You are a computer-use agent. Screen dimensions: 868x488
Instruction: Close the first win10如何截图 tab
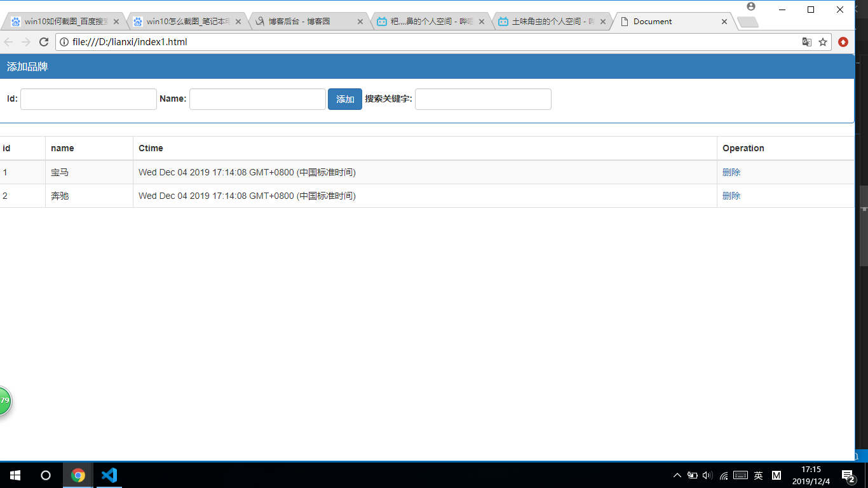point(116,22)
